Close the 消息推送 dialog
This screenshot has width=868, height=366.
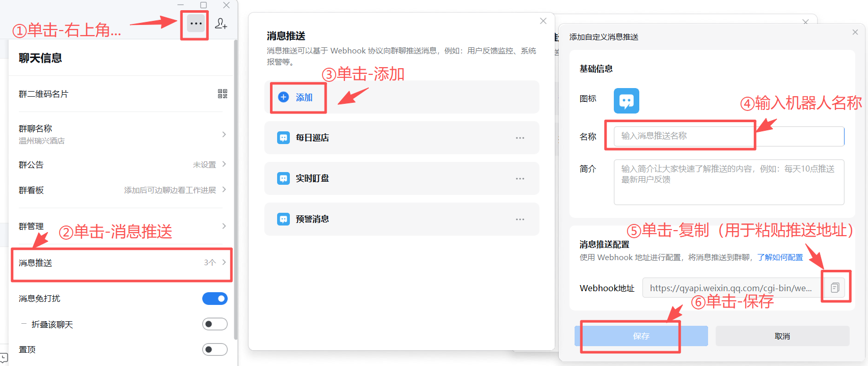pyautogui.click(x=543, y=21)
